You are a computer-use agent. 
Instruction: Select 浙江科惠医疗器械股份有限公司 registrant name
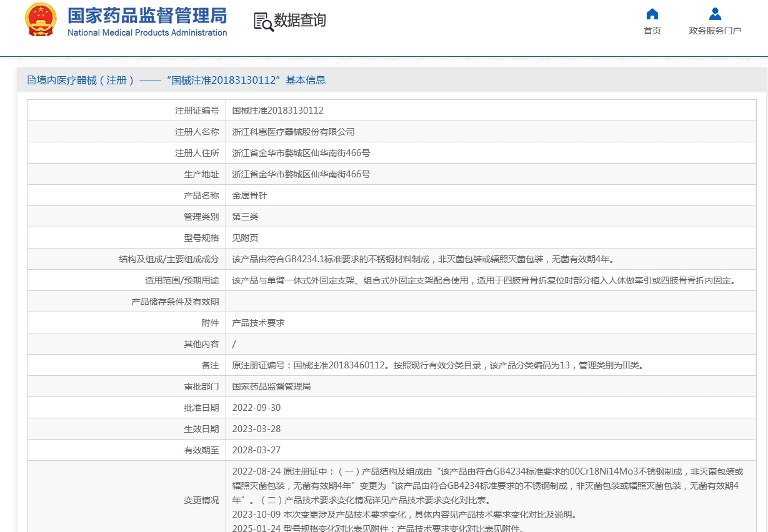pos(294,132)
